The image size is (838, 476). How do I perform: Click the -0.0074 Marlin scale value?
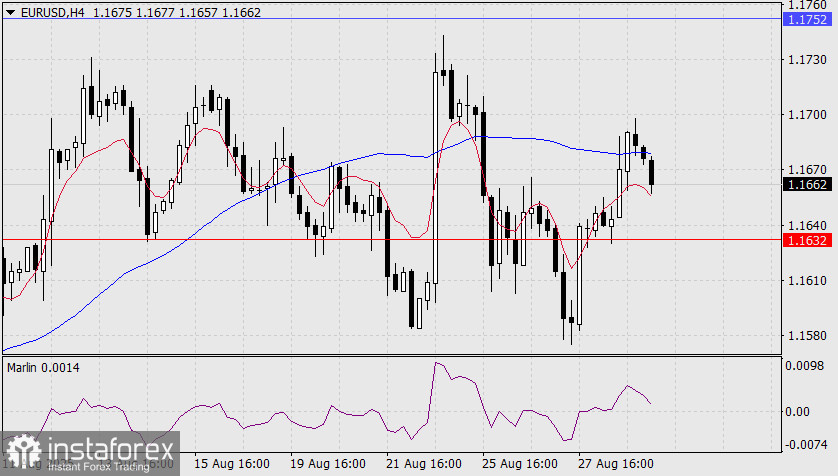pyautogui.click(x=807, y=444)
